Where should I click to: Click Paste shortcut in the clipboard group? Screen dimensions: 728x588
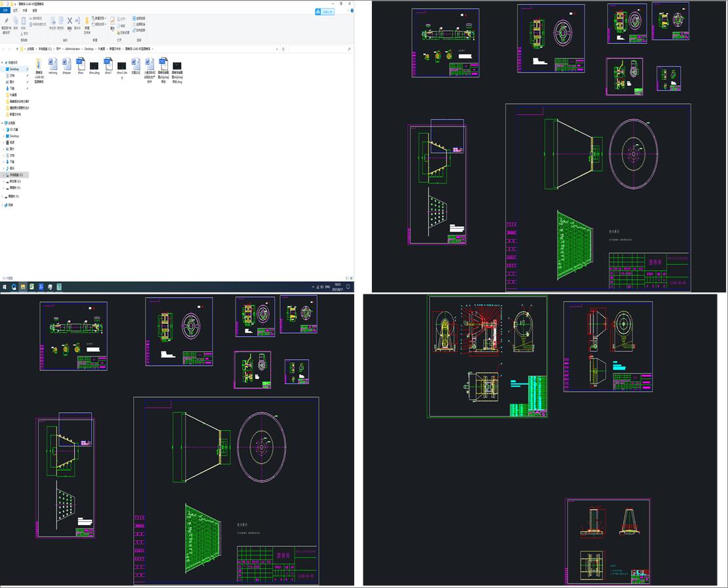pyautogui.click(x=37, y=24)
